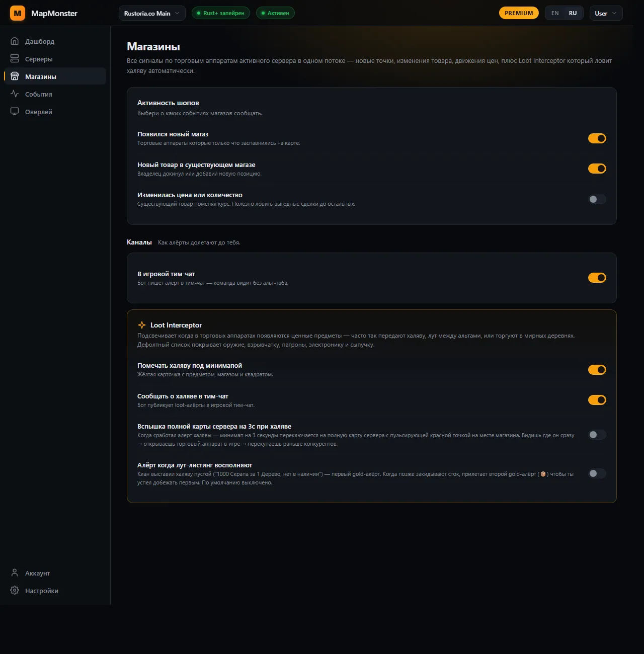Click the Каналы section label
Image resolution: width=644 pixels, height=654 pixels.
139,242
